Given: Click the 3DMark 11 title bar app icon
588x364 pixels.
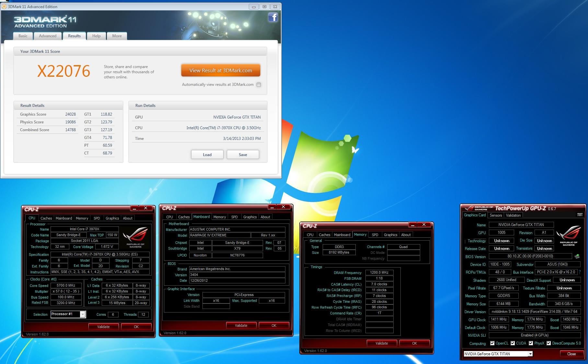Looking at the screenshot, I should (4, 6).
